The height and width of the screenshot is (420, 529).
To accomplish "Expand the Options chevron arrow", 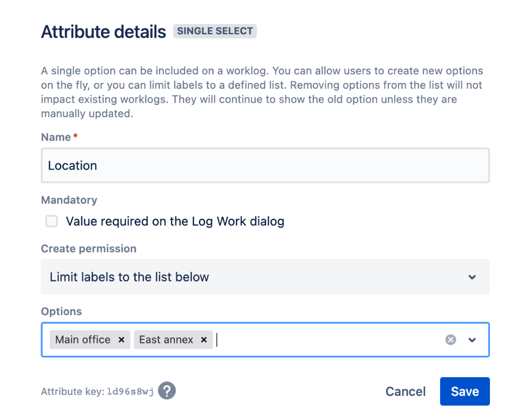I will [x=472, y=340].
